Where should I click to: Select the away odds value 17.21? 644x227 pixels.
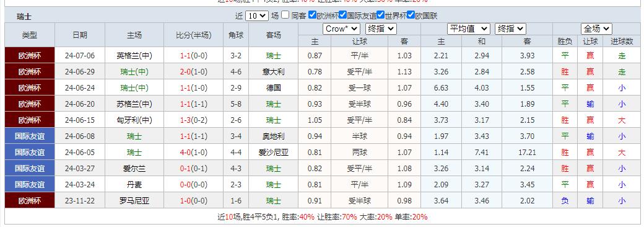tap(527, 152)
